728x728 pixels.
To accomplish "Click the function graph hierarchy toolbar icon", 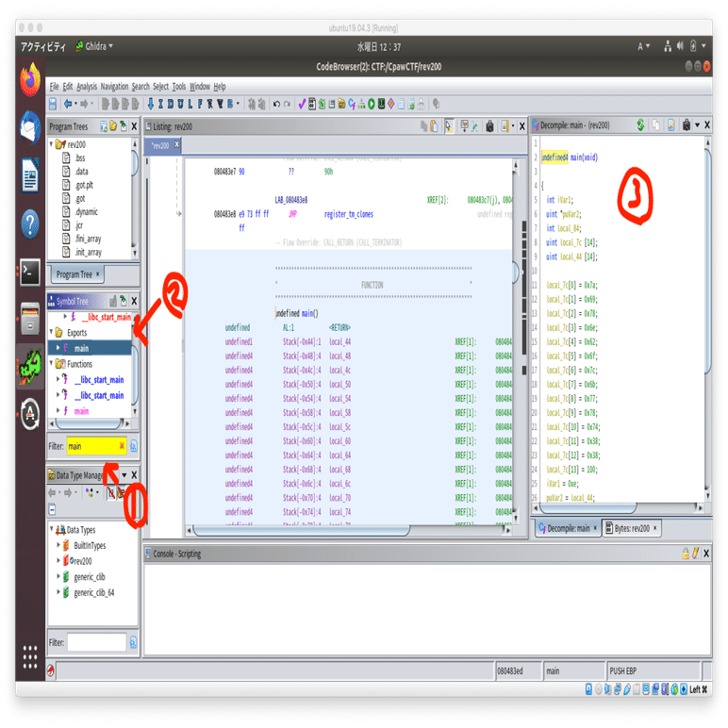I will pyautogui.click(x=361, y=104).
